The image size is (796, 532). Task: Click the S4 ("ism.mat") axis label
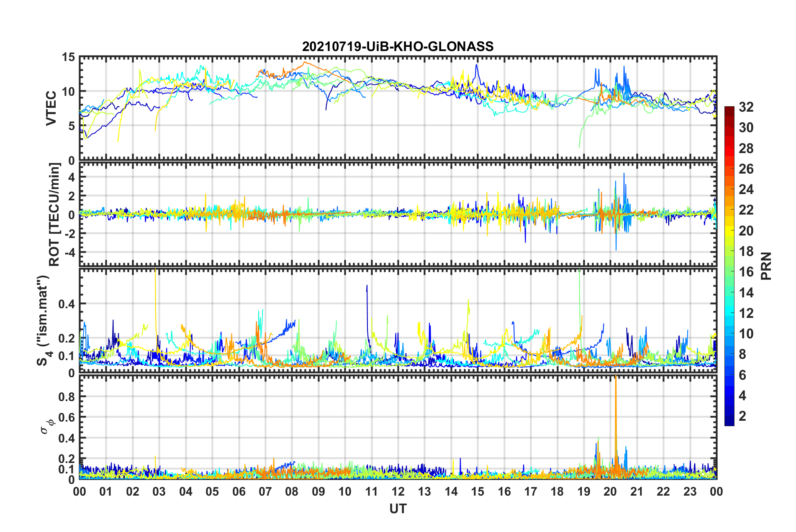[x=44, y=321]
